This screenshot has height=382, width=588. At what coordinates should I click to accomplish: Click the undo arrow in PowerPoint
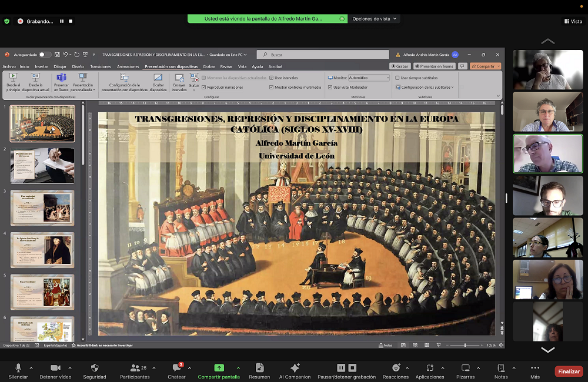[66, 55]
